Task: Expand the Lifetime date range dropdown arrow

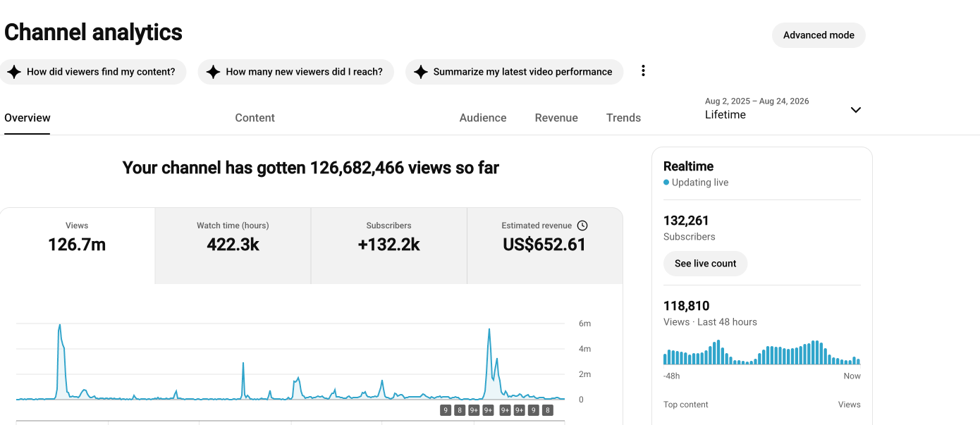Action: [856, 110]
